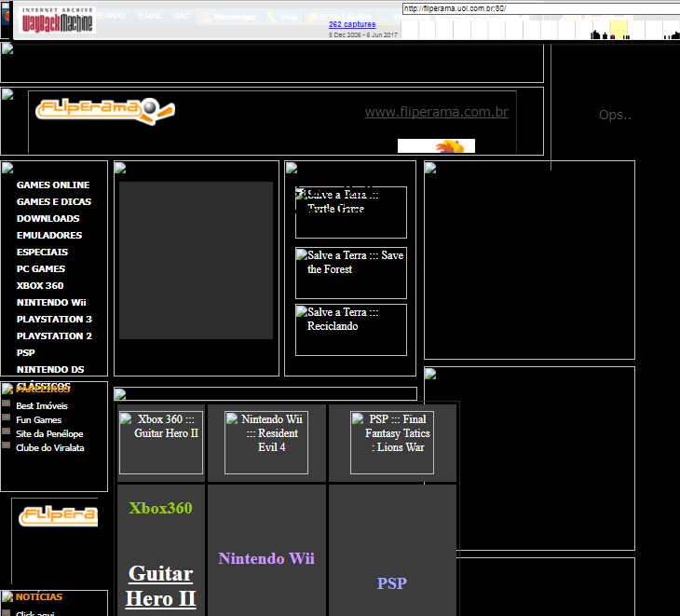This screenshot has width=680, height=616.
Task: Open the Clube do Viralata link
Action: tap(50, 447)
